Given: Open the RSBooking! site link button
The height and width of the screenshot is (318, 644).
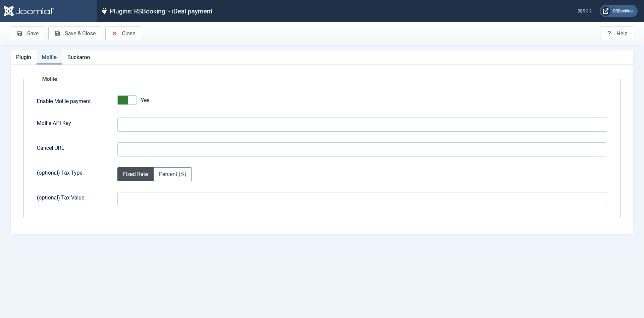Looking at the screenshot, I should click(x=619, y=11).
